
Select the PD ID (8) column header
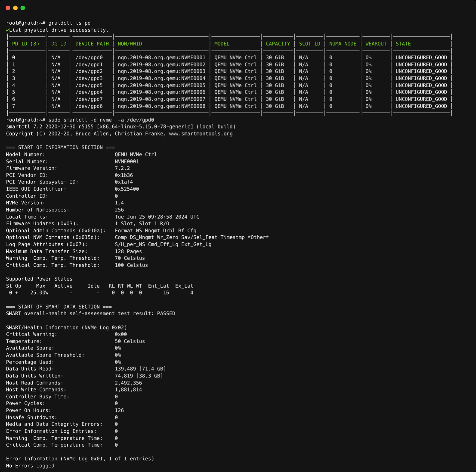[x=26, y=44]
